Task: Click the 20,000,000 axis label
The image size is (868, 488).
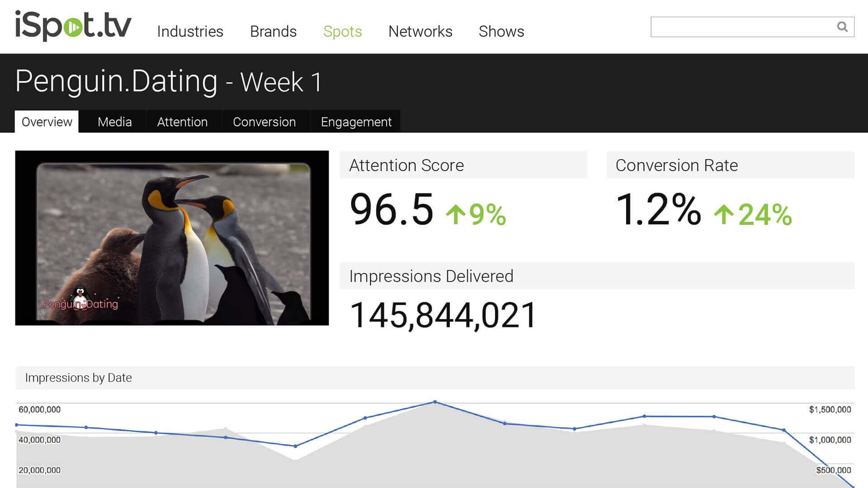Action: (39, 470)
